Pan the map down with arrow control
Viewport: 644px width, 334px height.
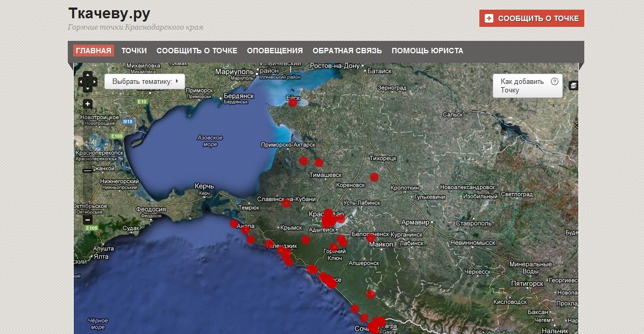coord(88,89)
